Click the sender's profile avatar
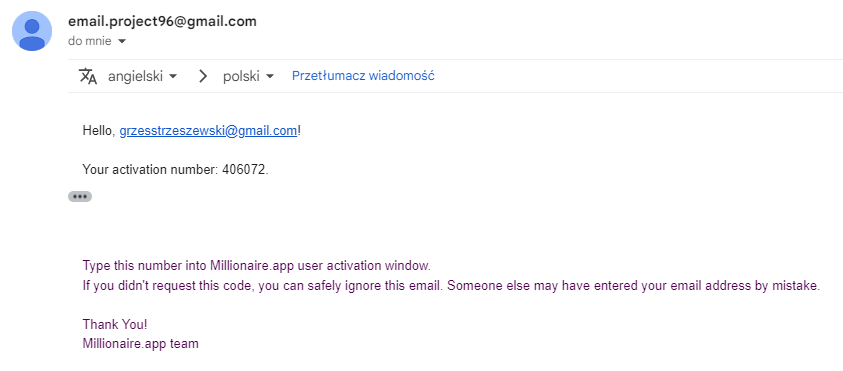The width and height of the screenshot is (843, 371). click(x=32, y=31)
